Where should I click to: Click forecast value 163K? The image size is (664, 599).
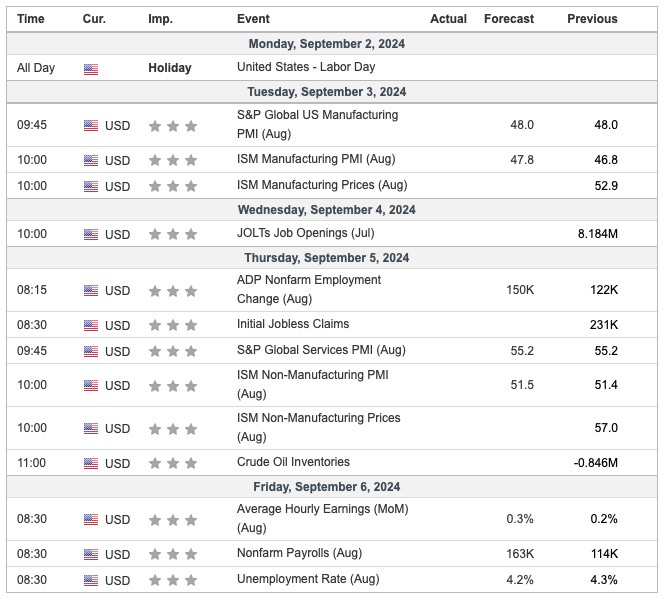pyautogui.click(x=520, y=554)
